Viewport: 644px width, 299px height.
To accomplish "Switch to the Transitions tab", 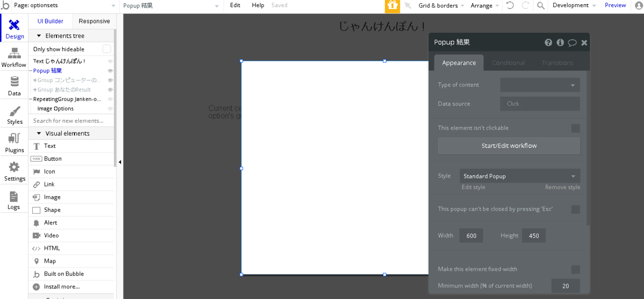I will tap(557, 63).
